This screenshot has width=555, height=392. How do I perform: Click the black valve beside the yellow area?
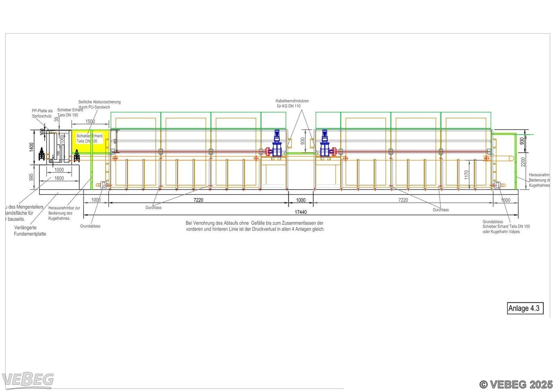(x=77, y=155)
